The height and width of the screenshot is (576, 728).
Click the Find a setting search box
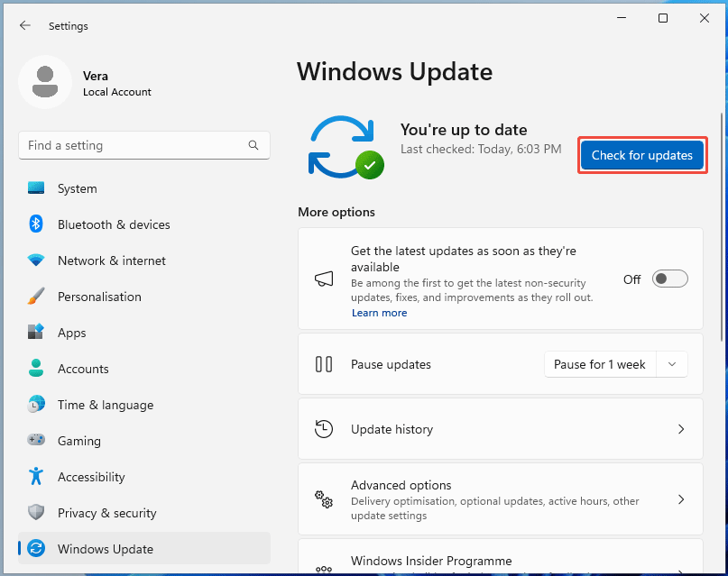[144, 145]
